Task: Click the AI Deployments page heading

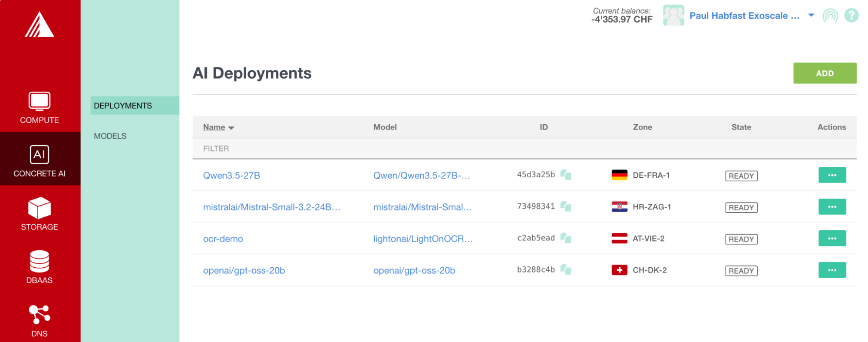Action: pos(252,73)
